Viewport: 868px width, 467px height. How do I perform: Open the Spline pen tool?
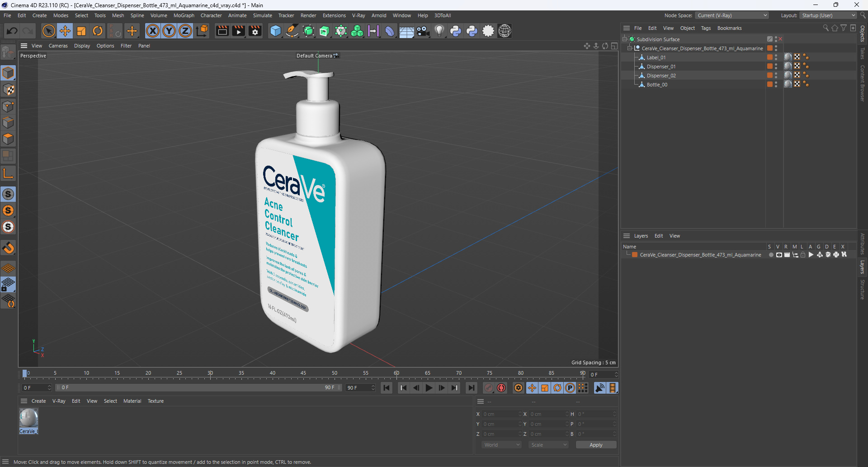(292, 31)
